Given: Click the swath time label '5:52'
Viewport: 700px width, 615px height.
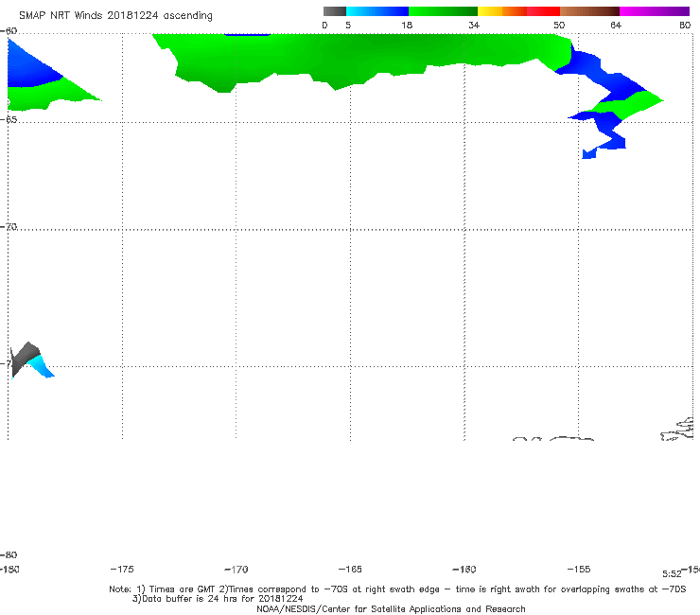Looking at the screenshot, I should point(672,574).
